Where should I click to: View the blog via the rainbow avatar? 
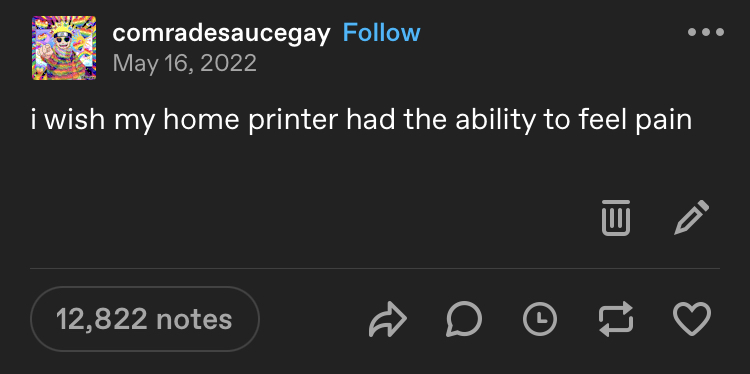64,48
